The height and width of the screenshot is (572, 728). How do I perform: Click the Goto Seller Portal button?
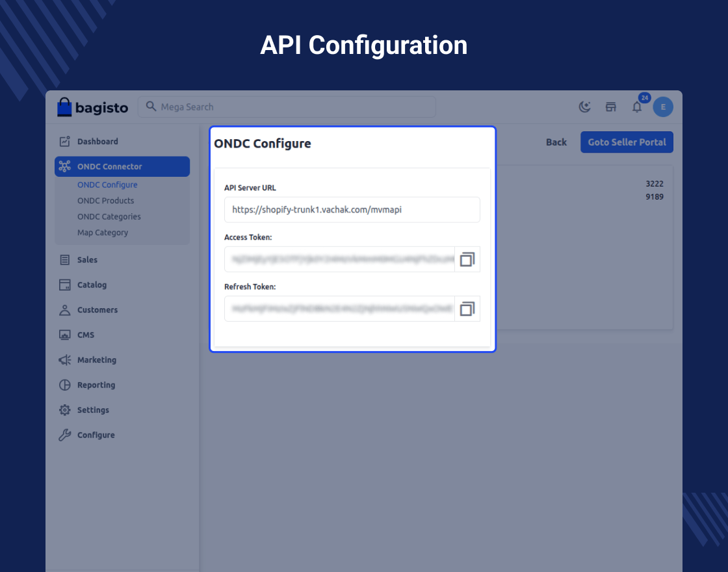click(x=627, y=142)
